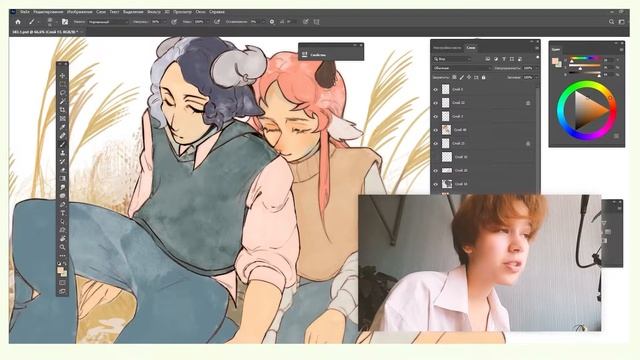Screen dimensions: 640x360
Task: Open smoothing options gear icon
Action: [x=272, y=22]
